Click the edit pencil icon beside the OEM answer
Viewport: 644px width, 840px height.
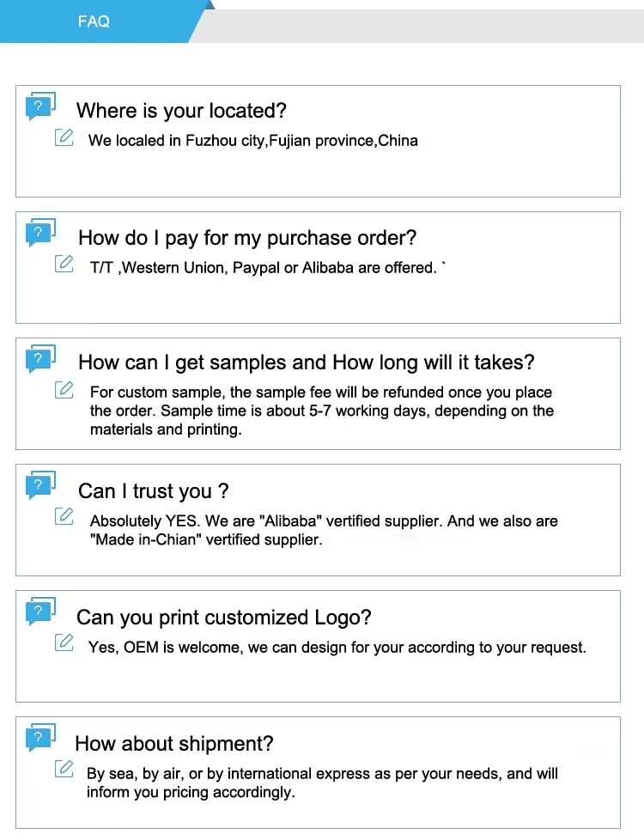pos(64,642)
